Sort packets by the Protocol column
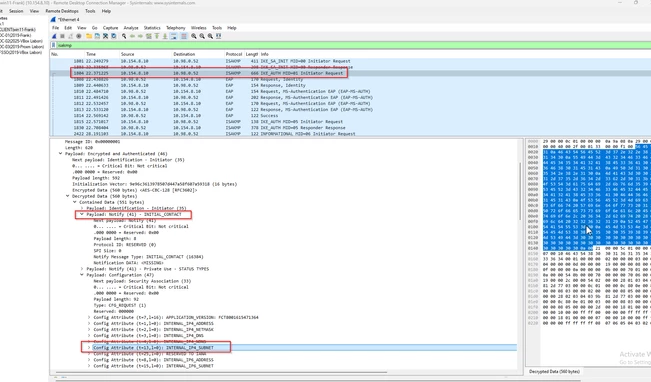 point(234,54)
